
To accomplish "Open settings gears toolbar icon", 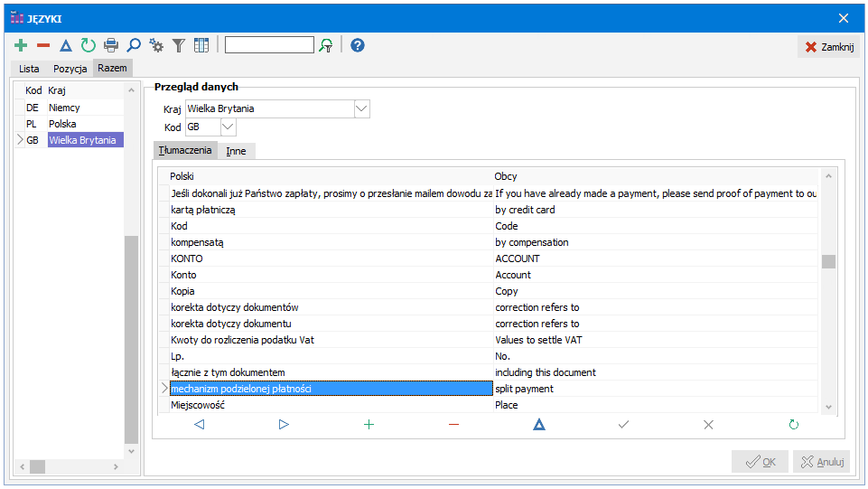I will [156, 45].
